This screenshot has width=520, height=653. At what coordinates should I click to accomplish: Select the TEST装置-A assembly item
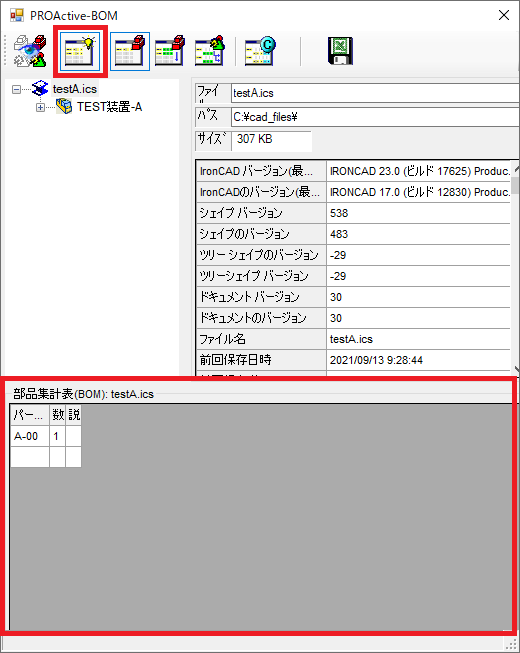[109, 107]
